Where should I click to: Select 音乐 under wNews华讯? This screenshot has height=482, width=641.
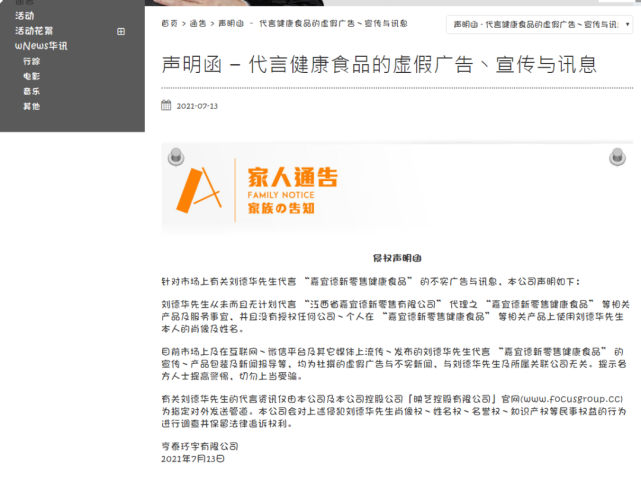coord(31,92)
